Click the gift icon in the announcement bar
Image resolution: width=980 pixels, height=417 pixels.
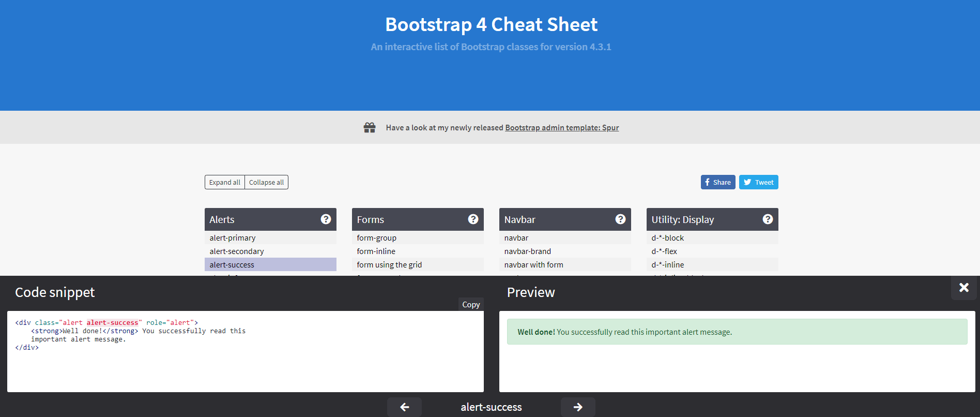click(370, 127)
